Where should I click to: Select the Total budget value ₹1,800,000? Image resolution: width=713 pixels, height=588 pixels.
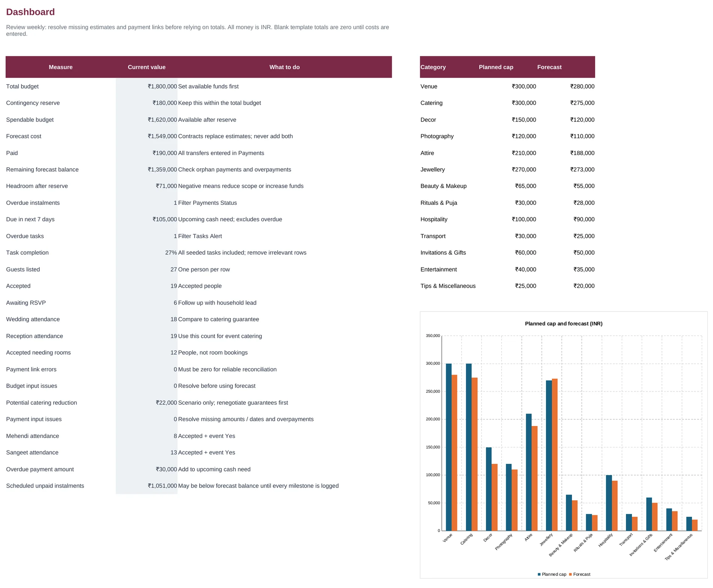tap(162, 86)
